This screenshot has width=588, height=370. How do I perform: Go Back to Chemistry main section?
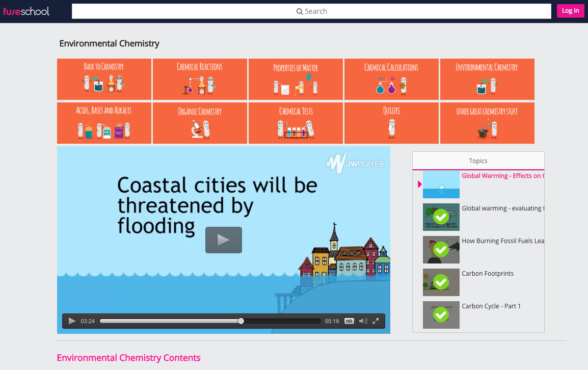pos(104,79)
